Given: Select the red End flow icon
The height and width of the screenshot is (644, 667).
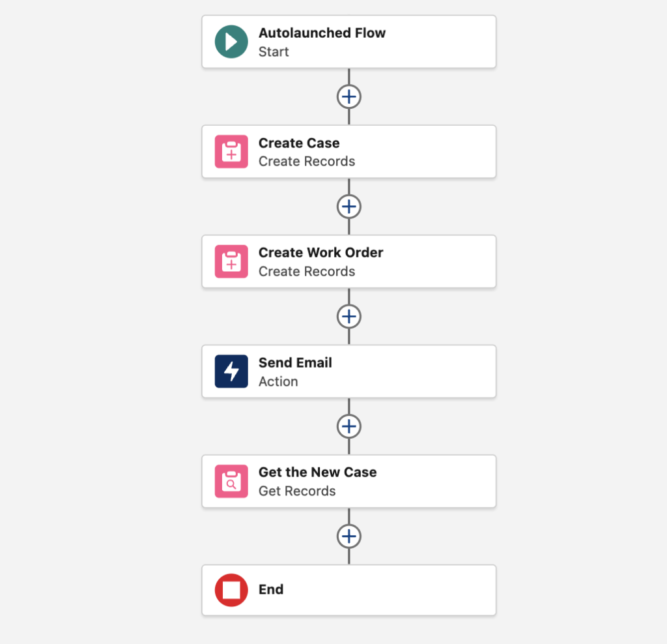Looking at the screenshot, I should click(231, 589).
